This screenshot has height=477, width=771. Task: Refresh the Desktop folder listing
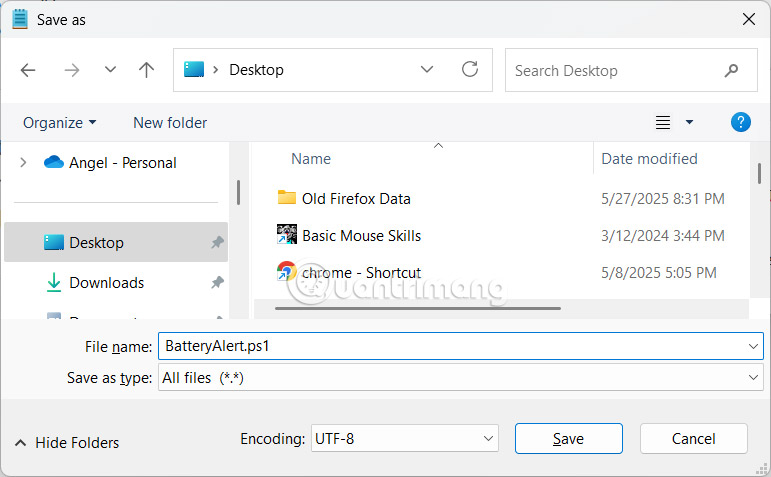point(470,69)
